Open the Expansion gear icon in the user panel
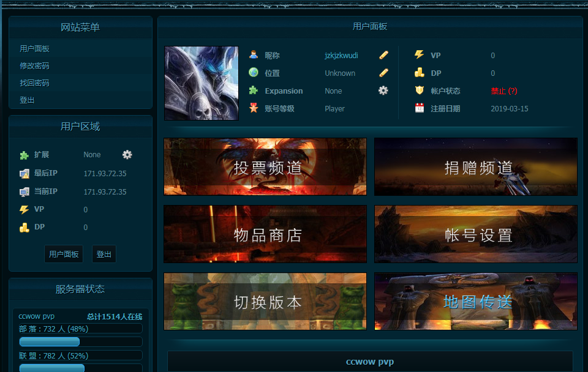 pyautogui.click(x=383, y=91)
